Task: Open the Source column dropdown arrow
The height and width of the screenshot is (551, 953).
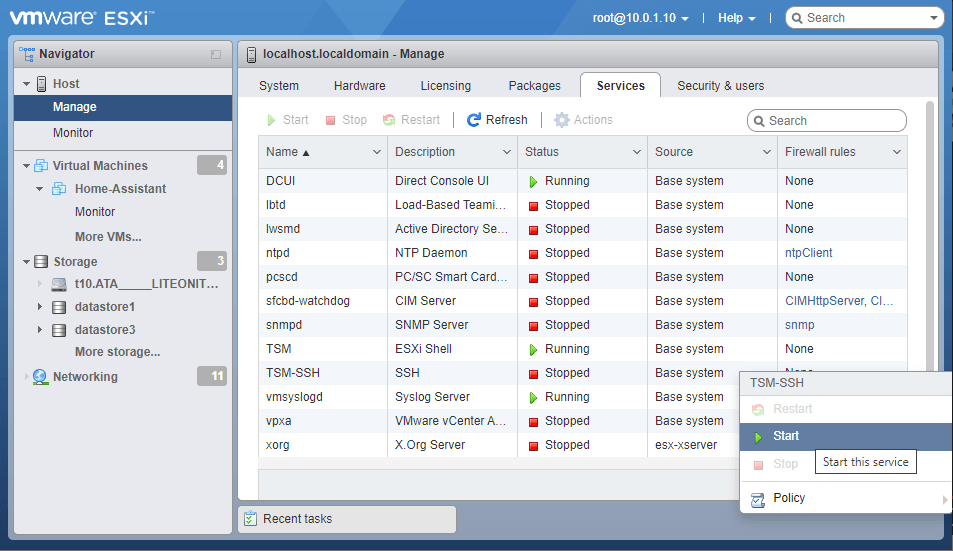Action: coord(767,152)
